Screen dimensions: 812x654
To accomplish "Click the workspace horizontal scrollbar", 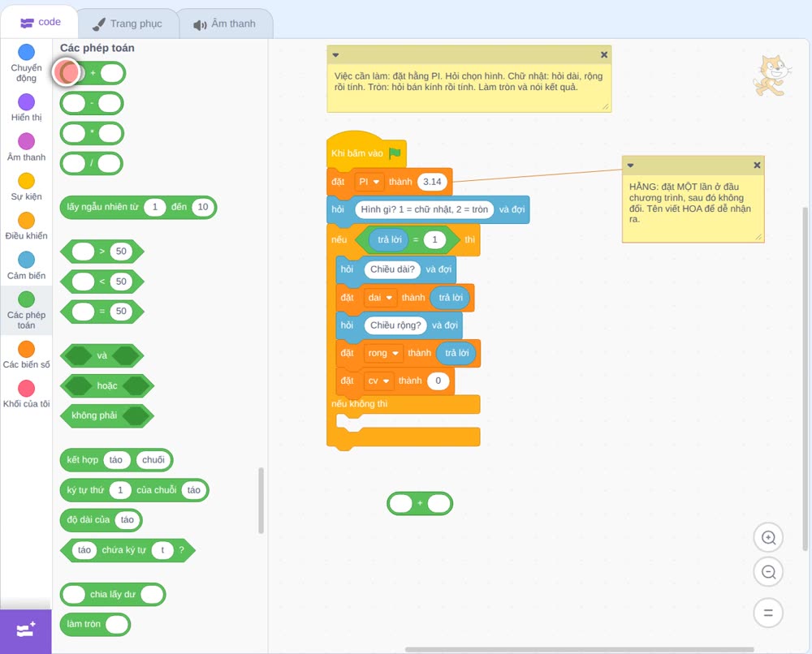I will (579, 649).
